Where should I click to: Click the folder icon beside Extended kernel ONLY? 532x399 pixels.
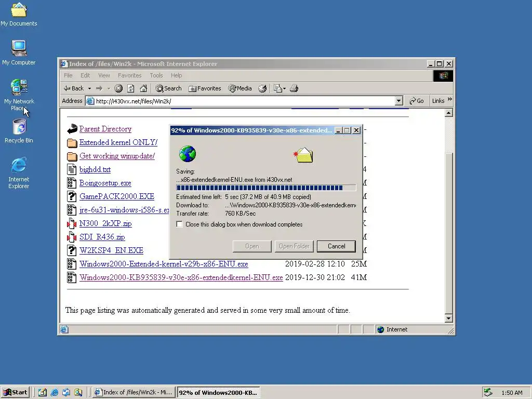click(72, 143)
